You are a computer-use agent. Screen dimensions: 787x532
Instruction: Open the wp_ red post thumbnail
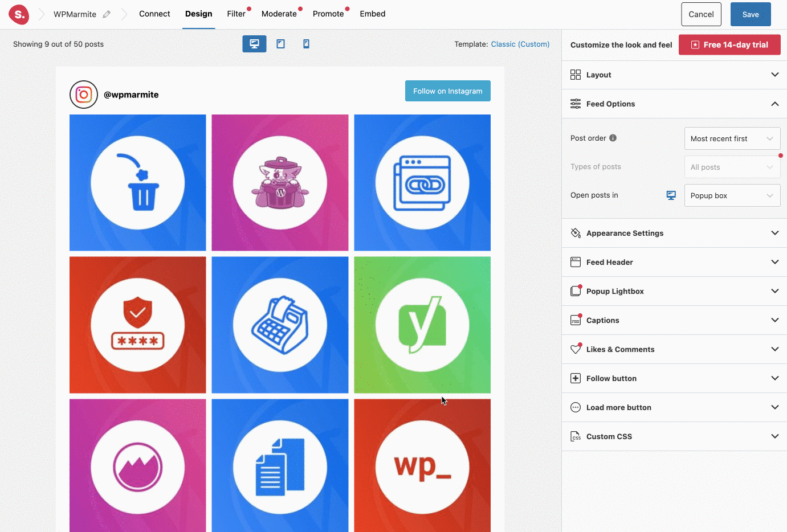click(422, 465)
